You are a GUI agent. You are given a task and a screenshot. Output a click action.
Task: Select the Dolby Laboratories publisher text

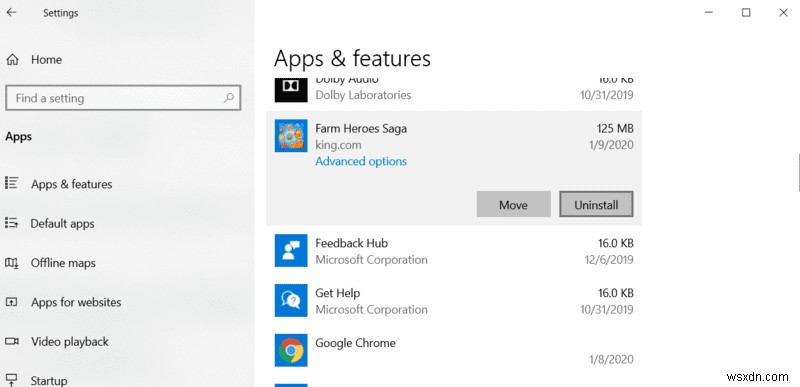[x=363, y=95]
